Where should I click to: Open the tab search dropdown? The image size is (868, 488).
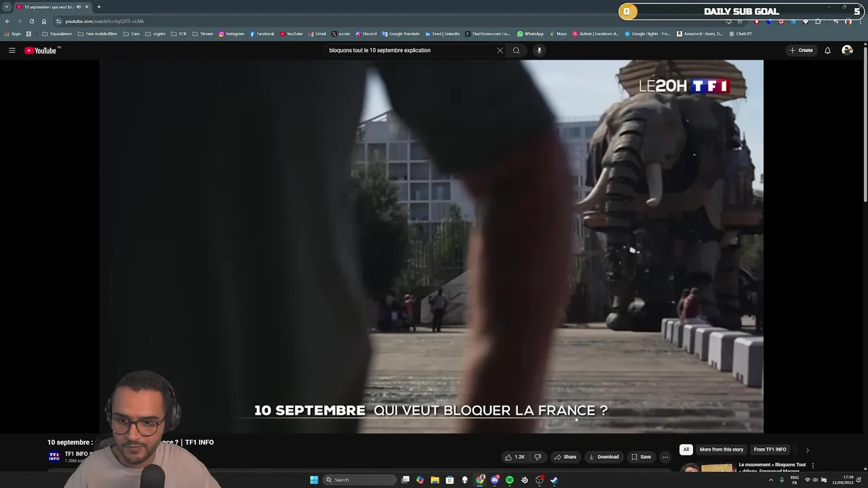[x=7, y=7]
